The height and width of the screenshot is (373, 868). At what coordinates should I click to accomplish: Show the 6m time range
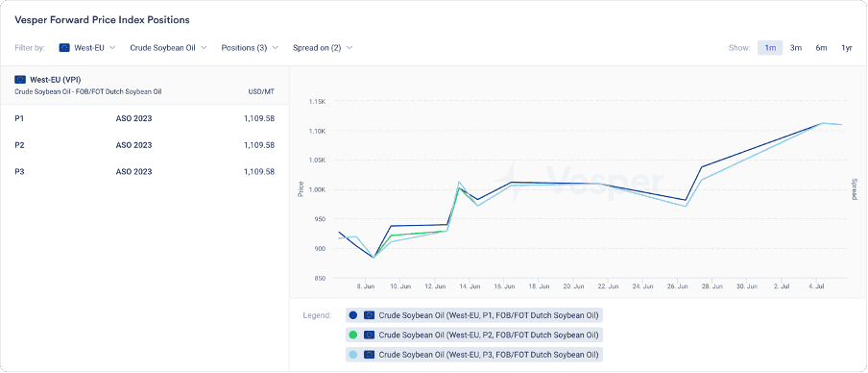point(821,48)
